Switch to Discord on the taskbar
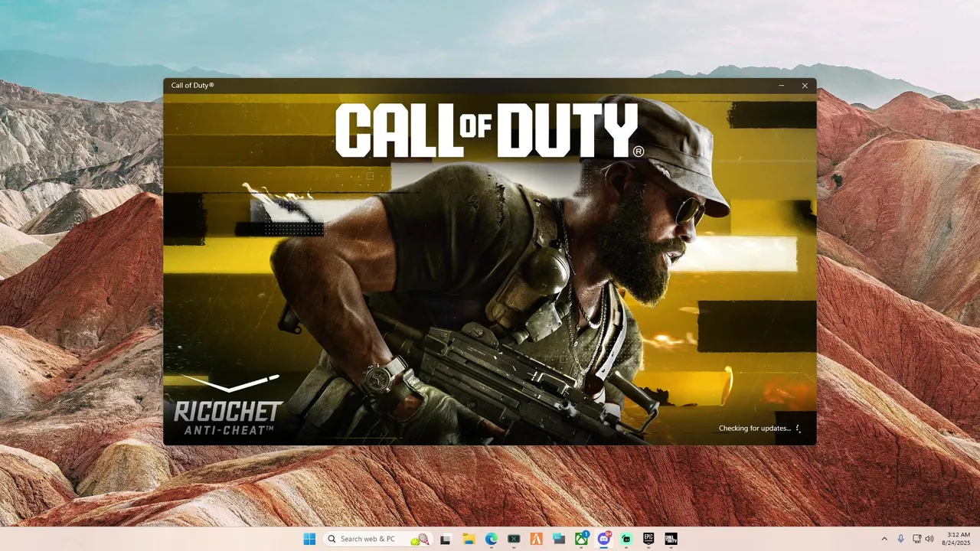980x551 pixels. click(604, 539)
